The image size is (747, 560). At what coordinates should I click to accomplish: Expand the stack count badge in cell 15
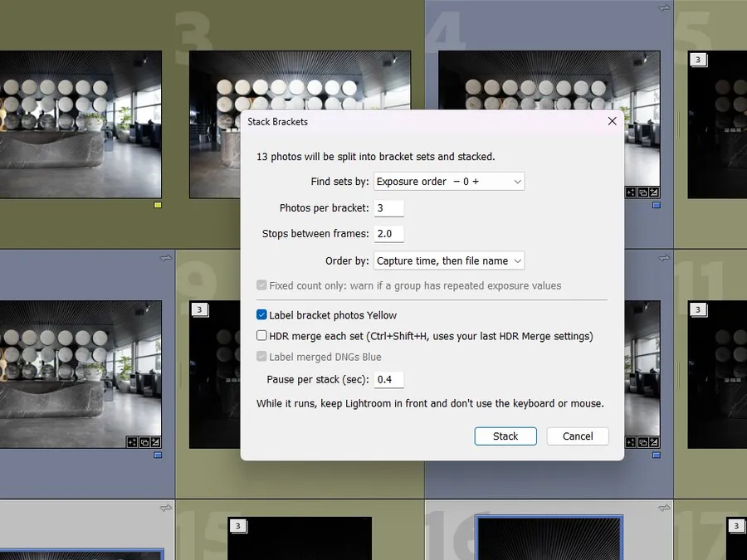[237, 526]
